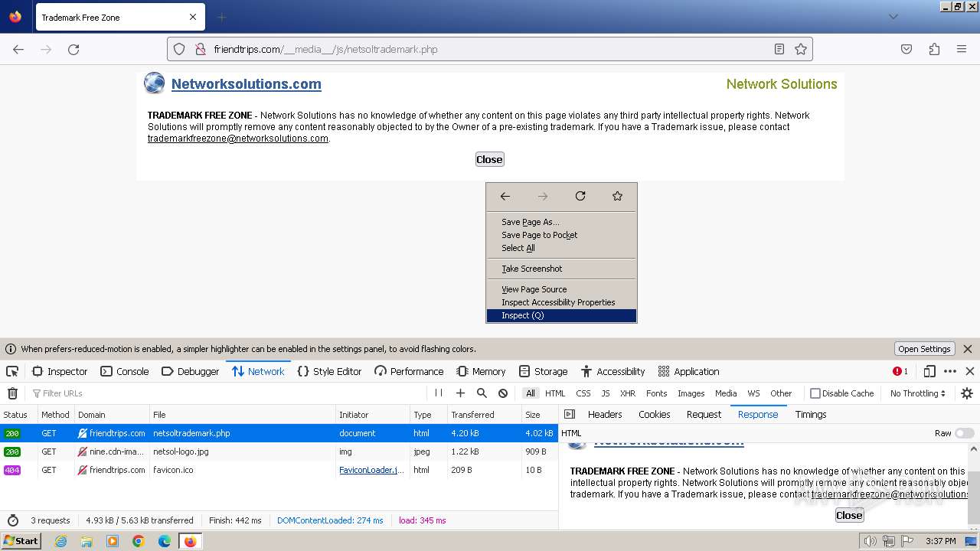Open the Extensions puzzle icon
980x551 pixels.
click(x=934, y=49)
